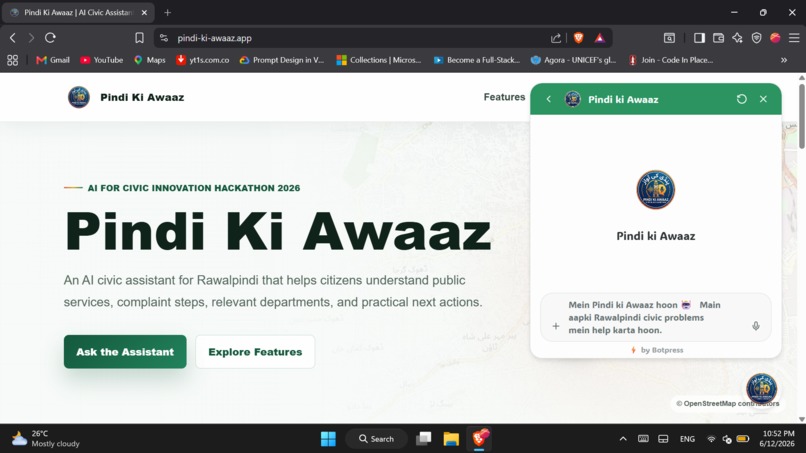Viewport: 806px width, 453px height.
Task: Open the Brave Wallet icon
Action: click(x=719, y=38)
